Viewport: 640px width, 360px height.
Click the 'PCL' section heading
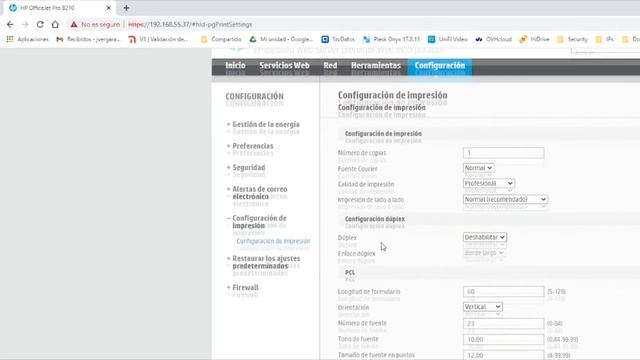click(x=350, y=273)
